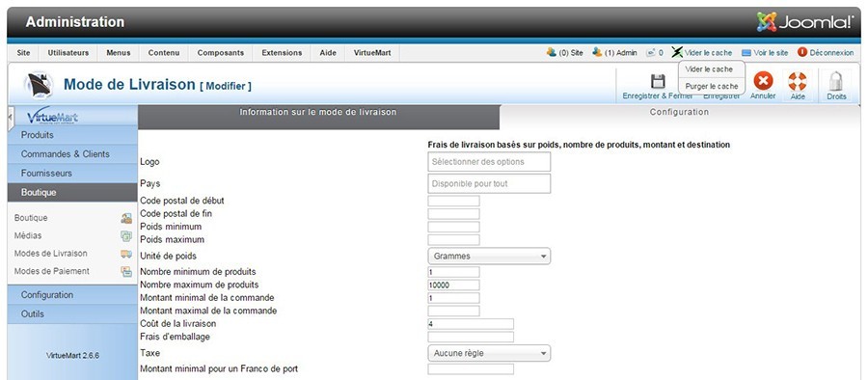
Task: Click the Médias icon in sidebar
Action: pyautogui.click(x=126, y=236)
